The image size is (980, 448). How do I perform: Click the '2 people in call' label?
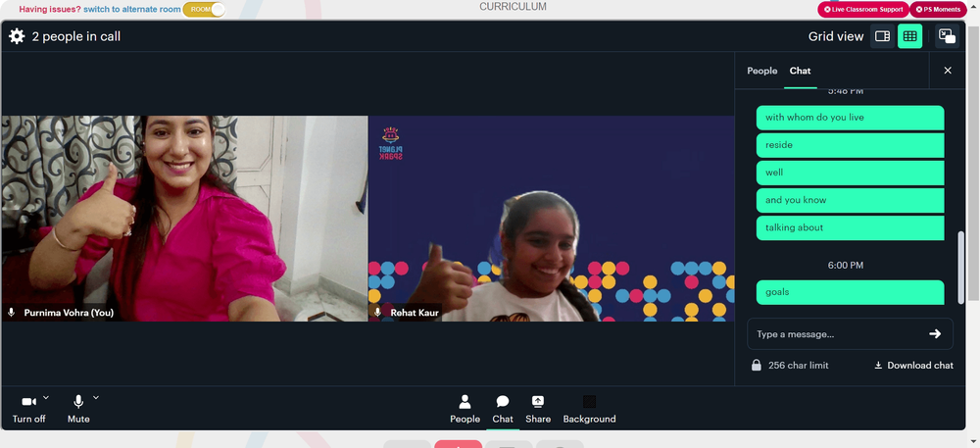point(76,37)
